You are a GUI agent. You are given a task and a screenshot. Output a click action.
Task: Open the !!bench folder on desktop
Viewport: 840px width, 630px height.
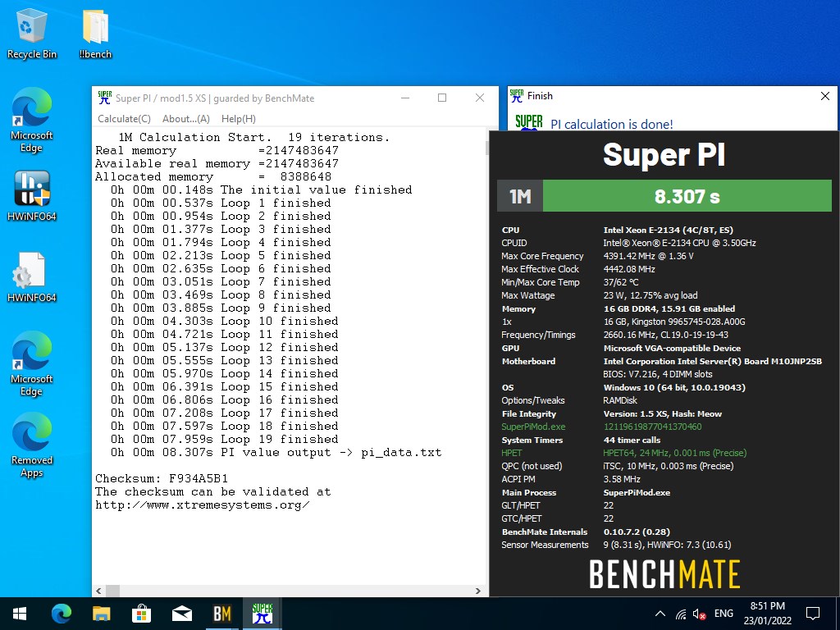coord(95,34)
